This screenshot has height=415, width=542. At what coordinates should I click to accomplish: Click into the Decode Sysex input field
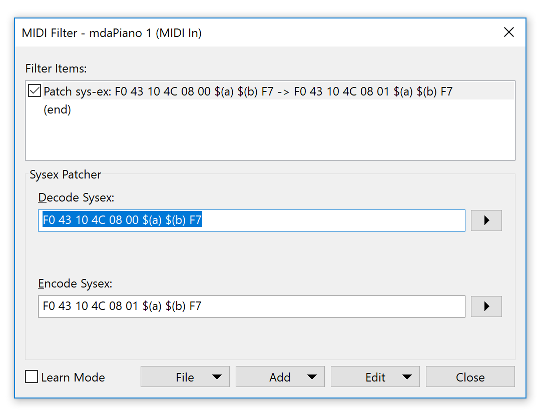coord(252,220)
